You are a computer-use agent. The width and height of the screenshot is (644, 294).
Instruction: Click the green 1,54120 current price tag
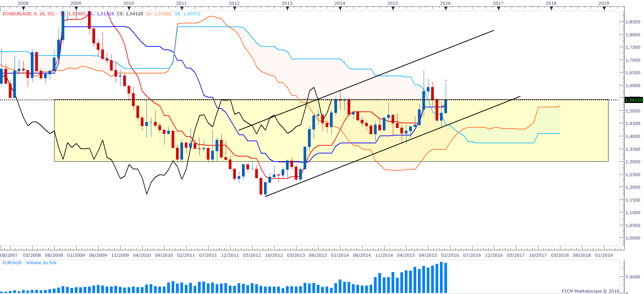click(634, 100)
